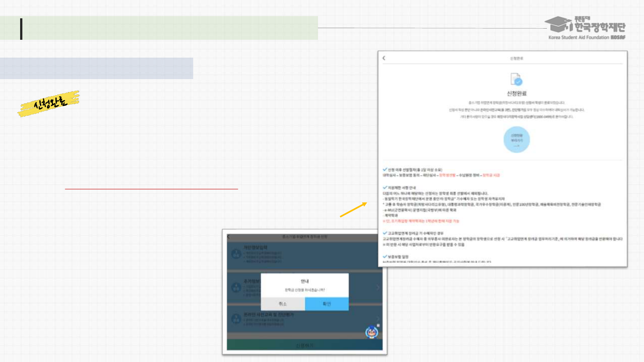Select the '안내' dialog title

(x=305, y=281)
